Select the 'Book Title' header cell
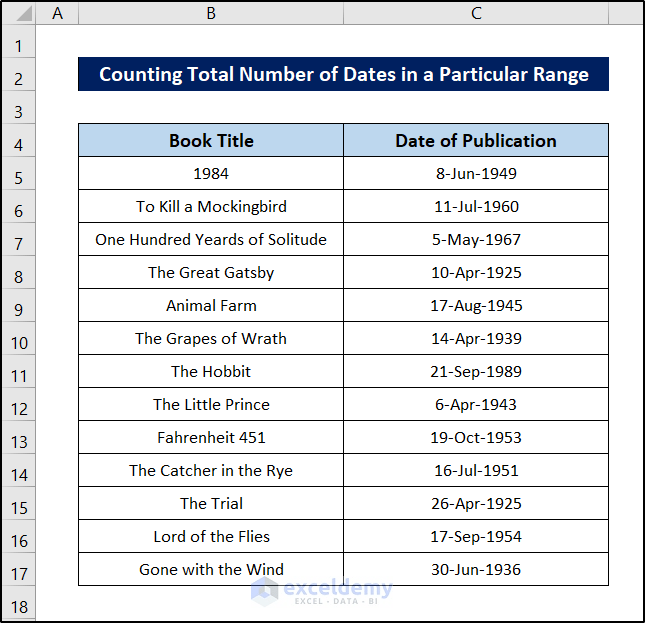Image resolution: width=645 pixels, height=623 pixels. [211, 141]
